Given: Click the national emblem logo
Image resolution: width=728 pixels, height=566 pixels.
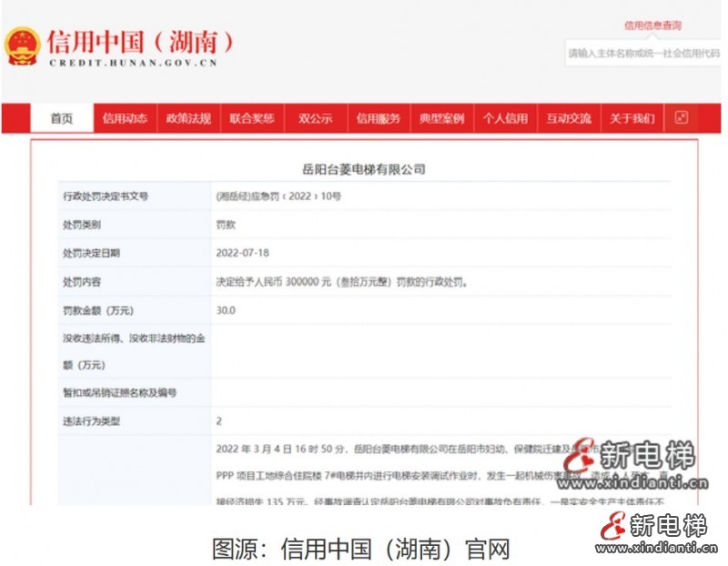Looking at the screenshot, I should pyautogui.click(x=22, y=46).
